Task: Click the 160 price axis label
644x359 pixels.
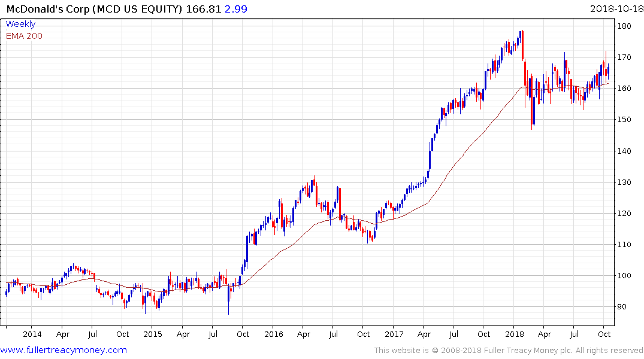Action: (x=624, y=88)
